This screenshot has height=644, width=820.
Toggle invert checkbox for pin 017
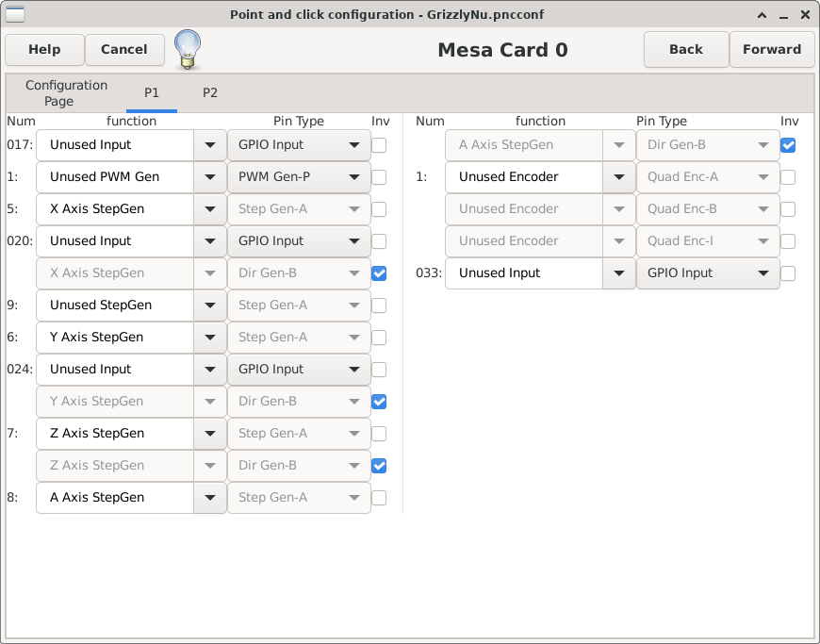379,145
